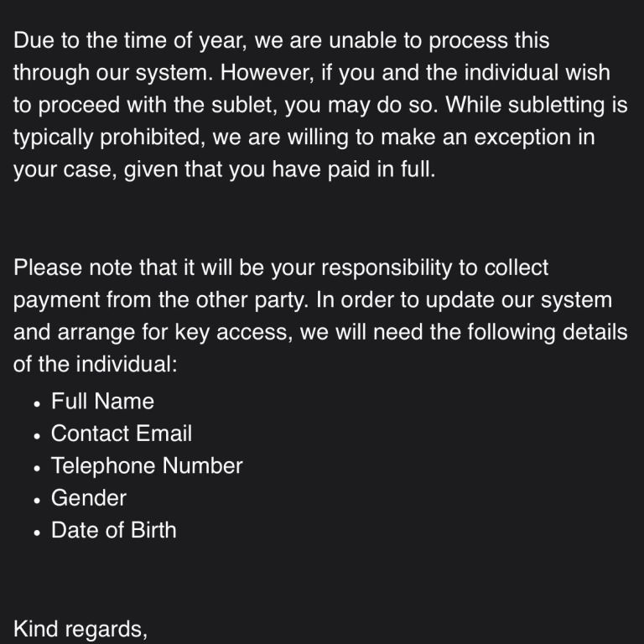Click the phrase 'of the individual:'

pyautogui.click(x=96, y=364)
